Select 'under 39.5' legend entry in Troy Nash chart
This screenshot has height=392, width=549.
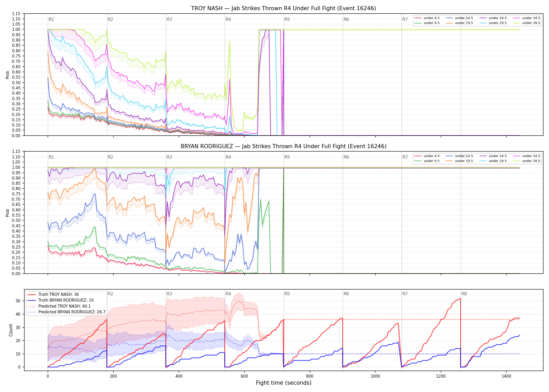point(527,23)
